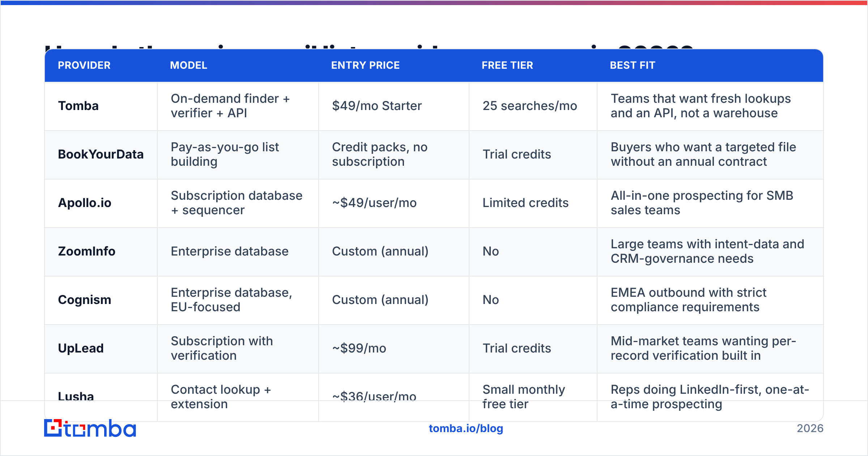Click 'EMEA outbound with strict compliance' cell
This screenshot has width=868, height=456.
tap(710, 300)
